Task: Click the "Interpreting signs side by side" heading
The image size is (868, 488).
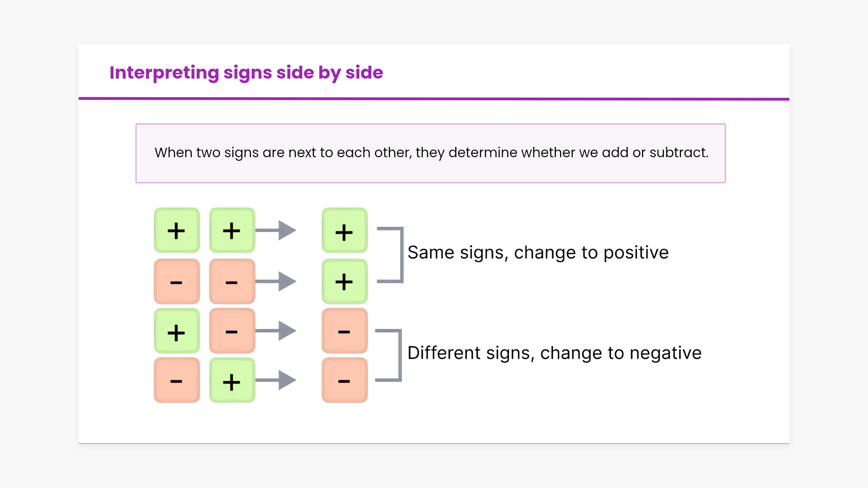Action: click(246, 73)
